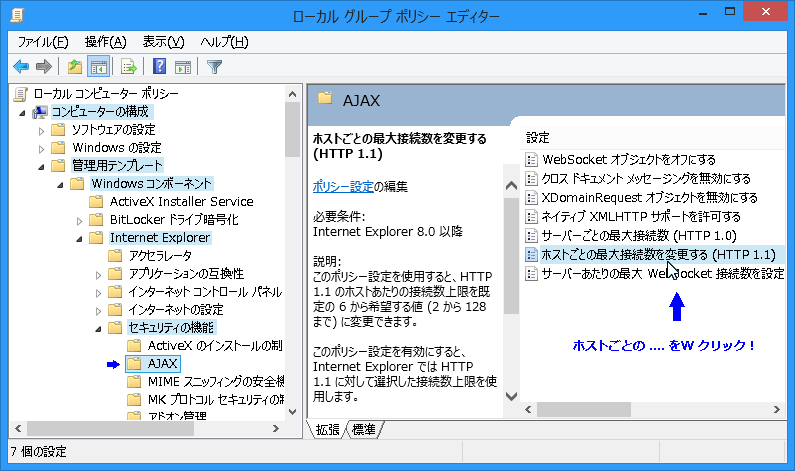Expand the インターネットの設定 node
Screen dimensions: 795x471
coord(98,311)
